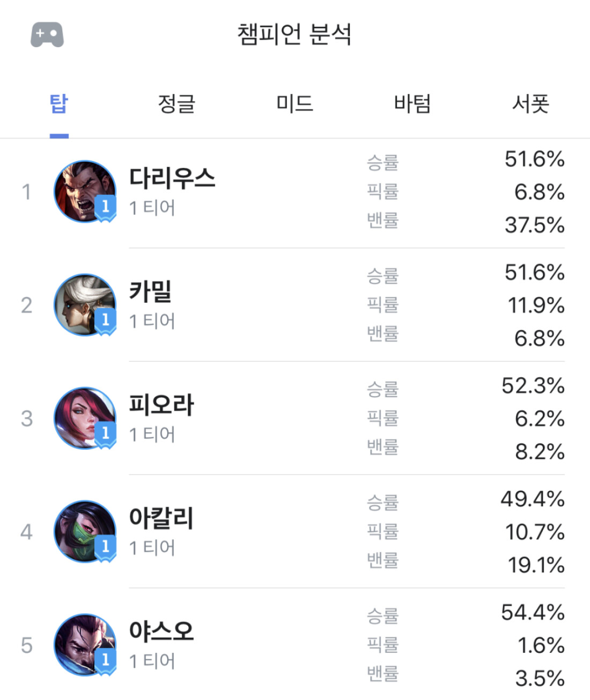
Task: Open 카밀 champion portrait
Action: coord(85,305)
